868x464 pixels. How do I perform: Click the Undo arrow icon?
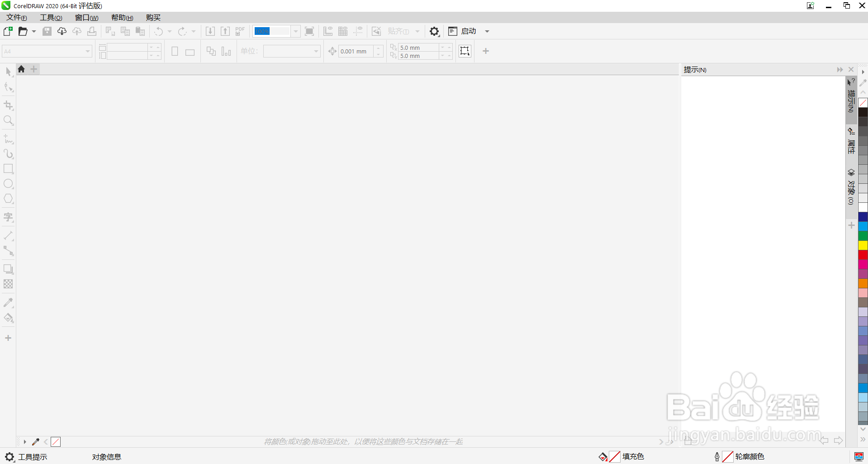158,31
